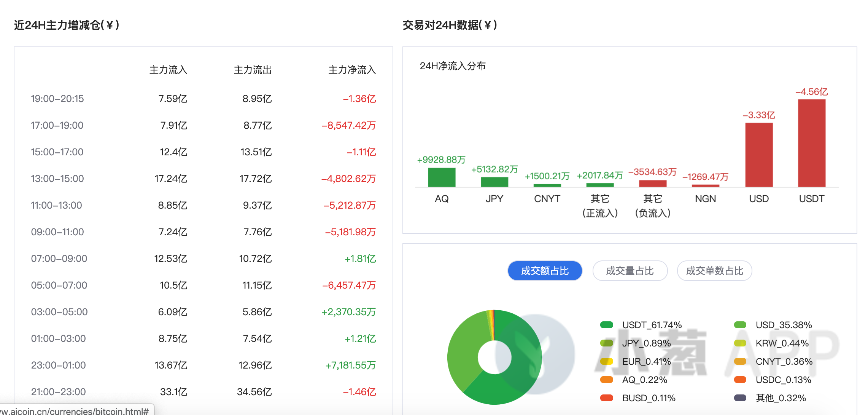Viewport: 868px width, 415px height.
Task: Toggle USD_35.38% legend swatch
Action: click(740, 325)
